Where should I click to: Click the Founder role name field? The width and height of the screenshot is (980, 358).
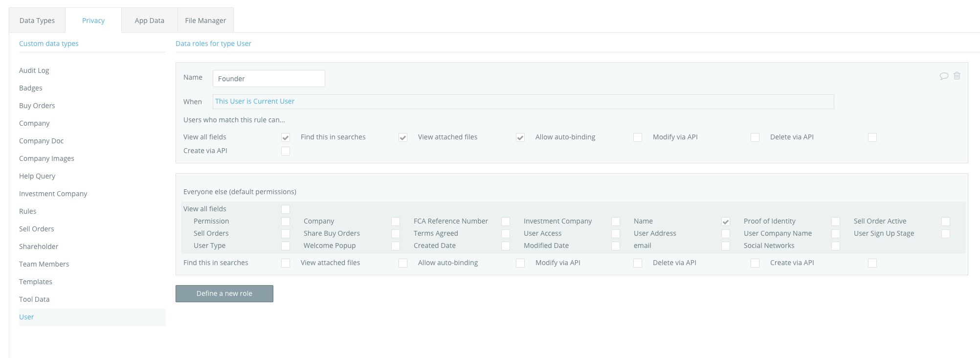coord(268,79)
